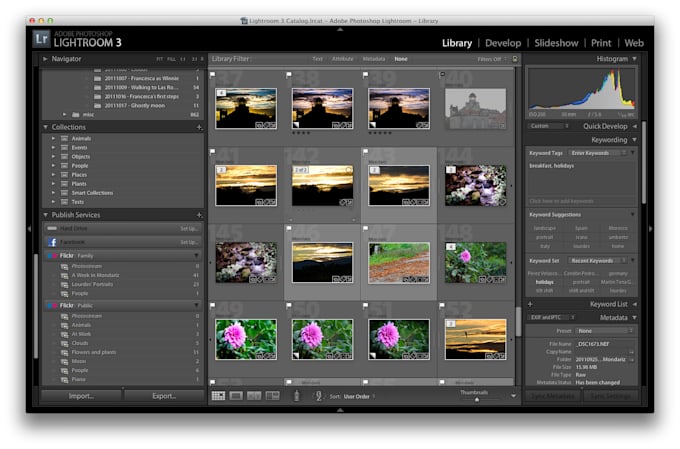
Task: Expand the Navigator panel
Action: coord(45,59)
